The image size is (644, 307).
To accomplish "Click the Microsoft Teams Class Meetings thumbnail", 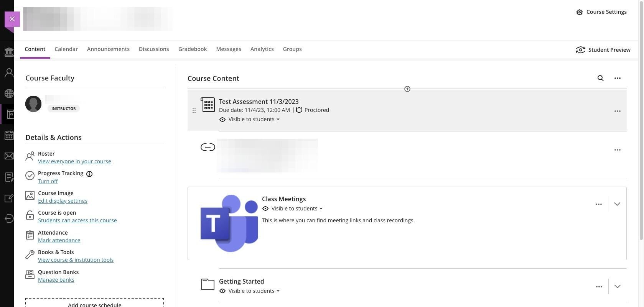I will [229, 223].
